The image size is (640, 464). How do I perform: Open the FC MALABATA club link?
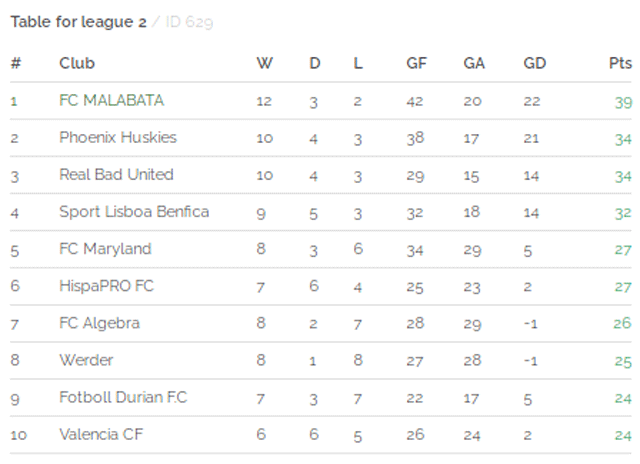pos(111,100)
